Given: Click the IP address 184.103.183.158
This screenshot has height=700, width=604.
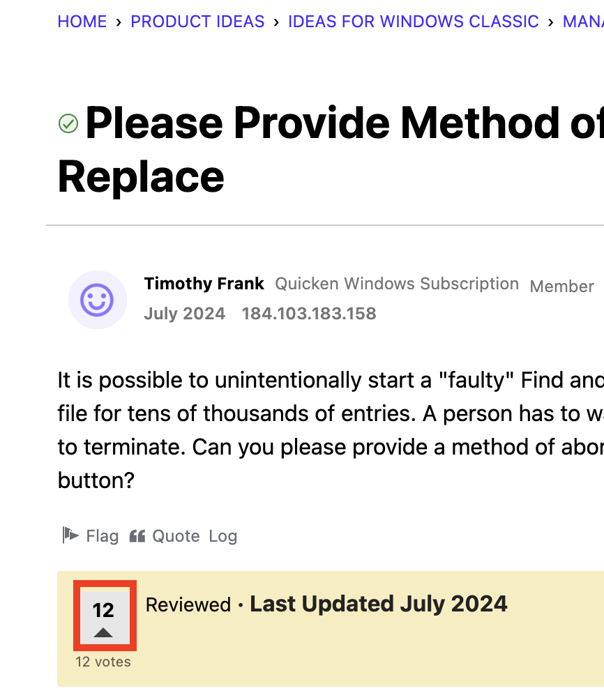Looking at the screenshot, I should tap(309, 314).
